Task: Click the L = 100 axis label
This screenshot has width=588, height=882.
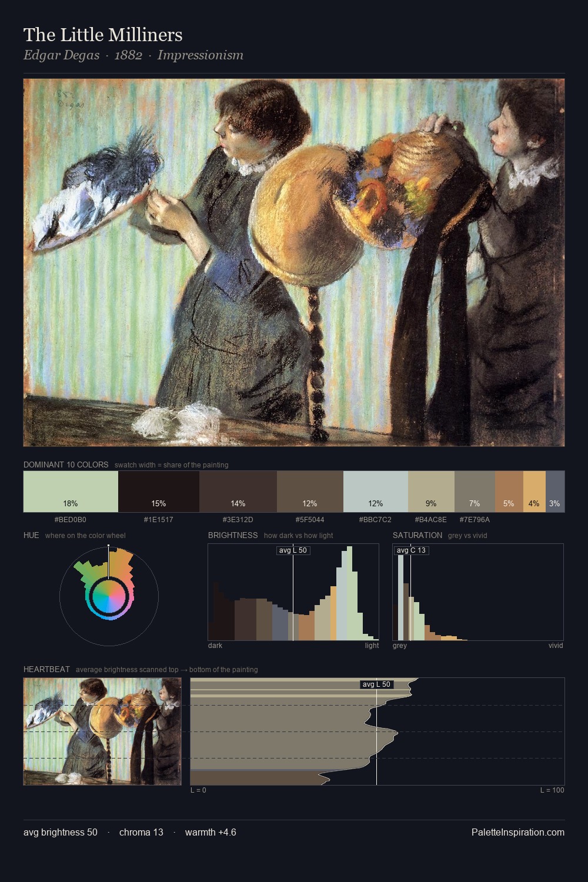Action: [x=552, y=790]
